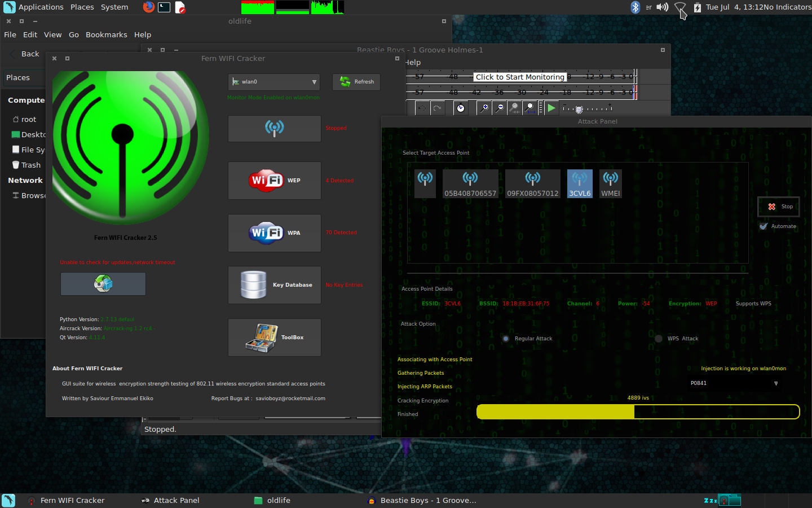Screen dimensions: 812x508
Task: Click the Audacity play button
Action: 551,108
